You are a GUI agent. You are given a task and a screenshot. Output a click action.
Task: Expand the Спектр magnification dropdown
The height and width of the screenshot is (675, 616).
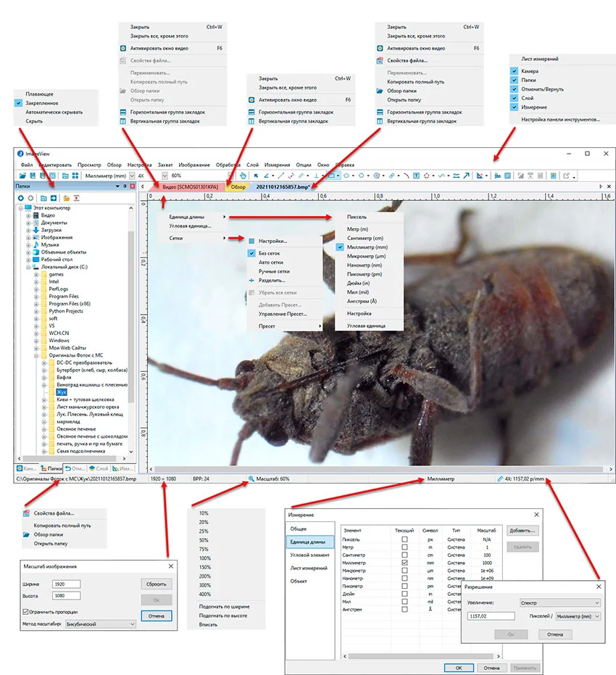point(596,602)
